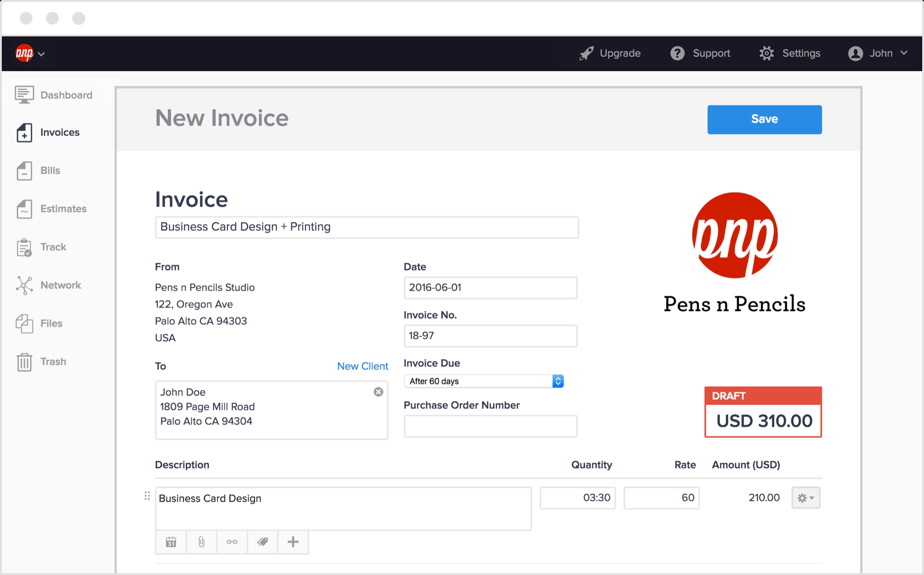The image size is (924, 575).
Task: Click the Dashboard sidebar icon
Action: pyautogui.click(x=23, y=94)
